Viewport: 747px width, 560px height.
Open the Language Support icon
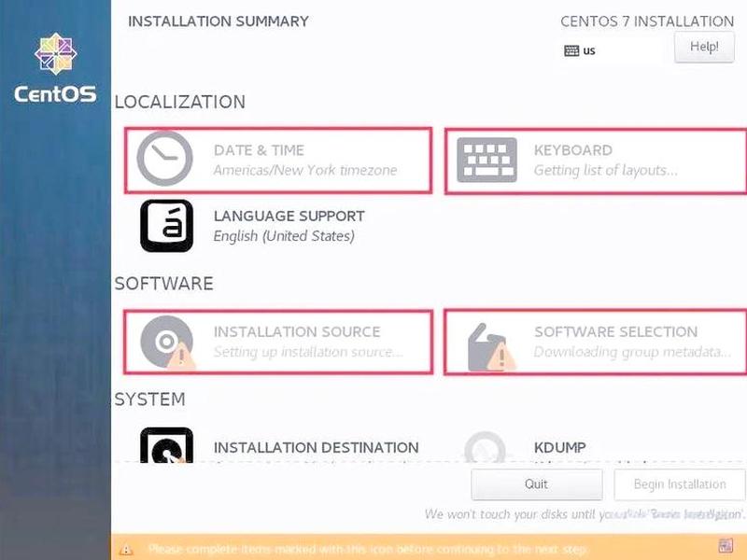167,226
